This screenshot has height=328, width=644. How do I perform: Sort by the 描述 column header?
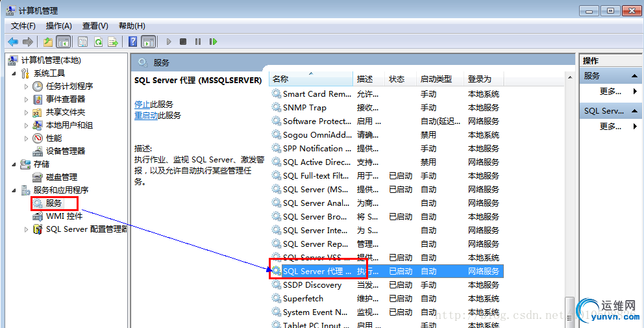pos(369,79)
